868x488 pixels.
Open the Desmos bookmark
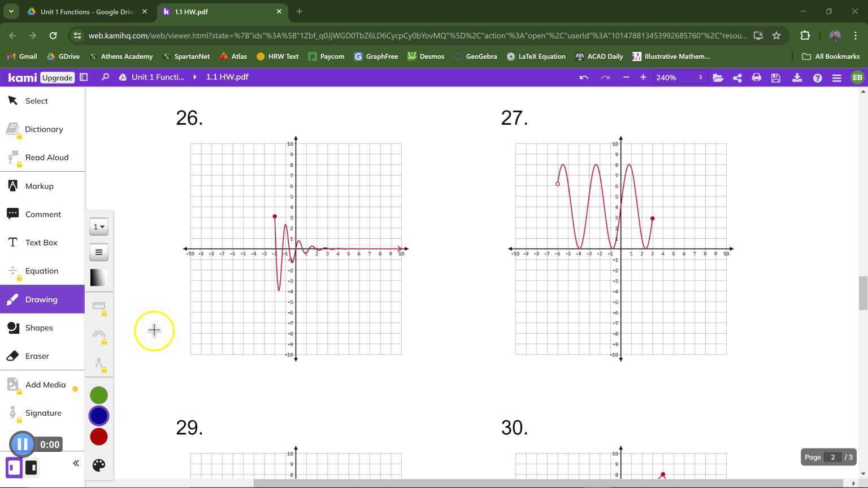click(426, 56)
